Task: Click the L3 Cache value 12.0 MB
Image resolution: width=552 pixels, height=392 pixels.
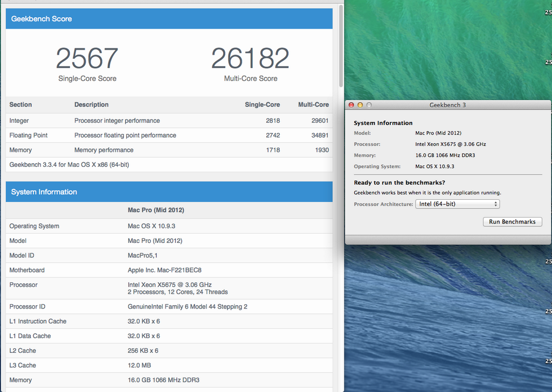Action: (140, 365)
